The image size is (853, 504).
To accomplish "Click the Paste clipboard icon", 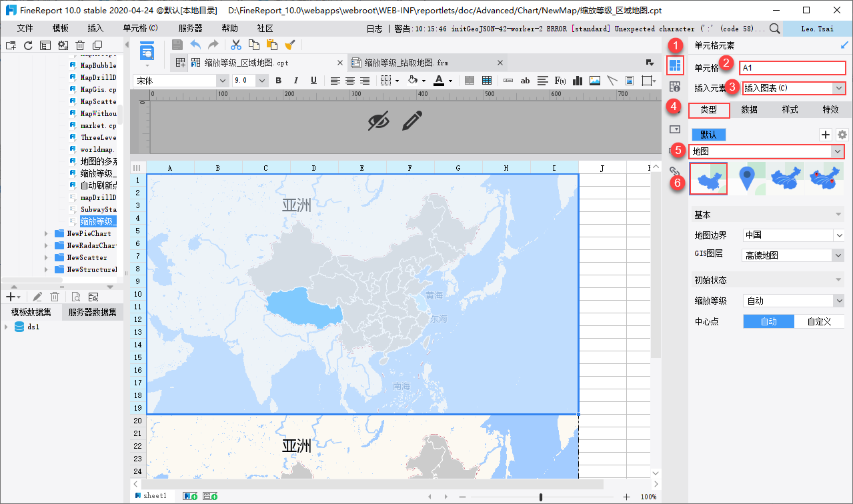I will coord(272,45).
